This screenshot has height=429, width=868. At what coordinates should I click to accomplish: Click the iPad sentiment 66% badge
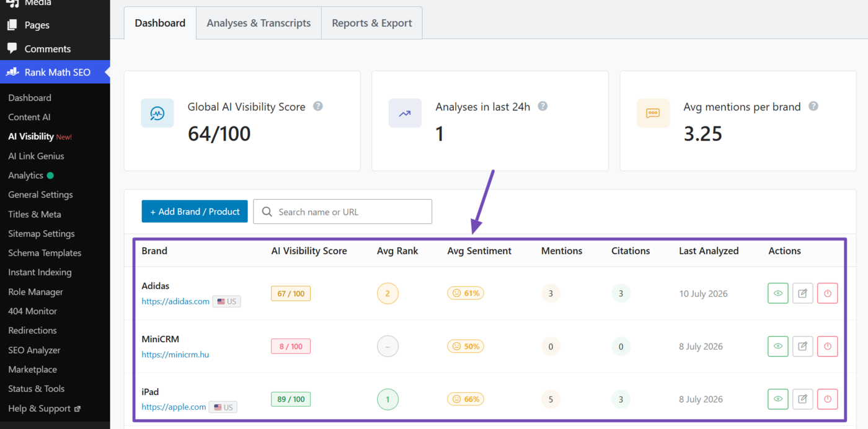tap(466, 399)
